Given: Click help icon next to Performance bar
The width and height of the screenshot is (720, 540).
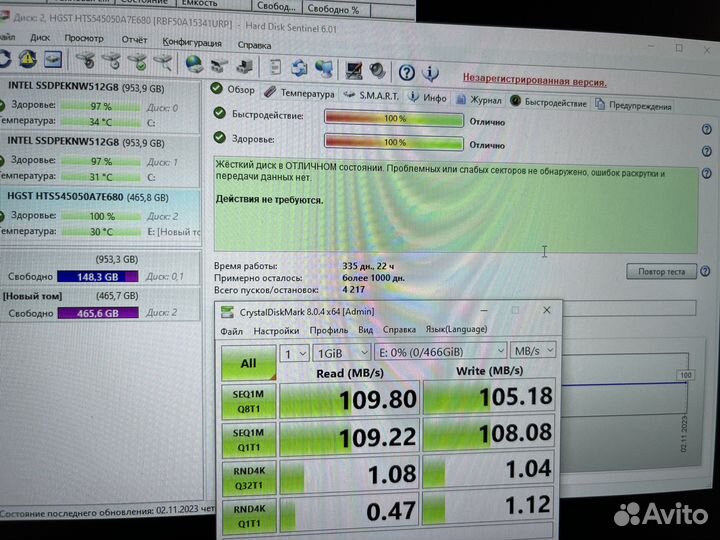Looking at the screenshot, I should (707, 129).
